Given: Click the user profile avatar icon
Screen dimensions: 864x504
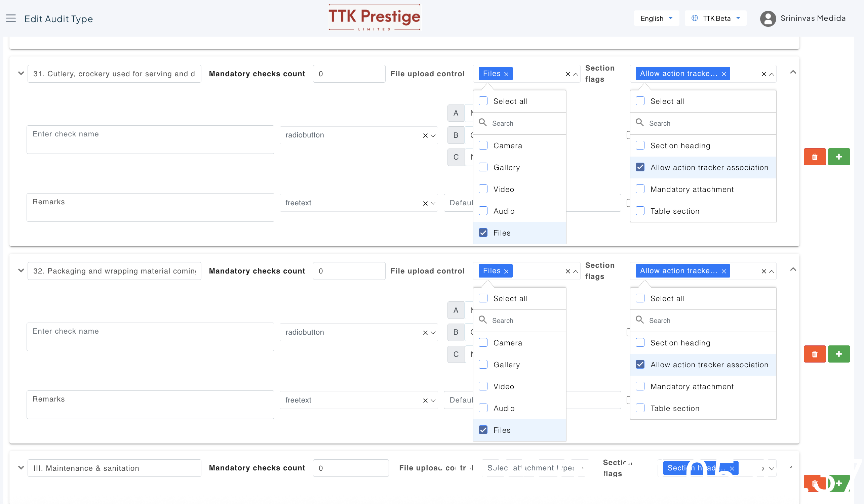Looking at the screenshot, I should tap(768, 18).
